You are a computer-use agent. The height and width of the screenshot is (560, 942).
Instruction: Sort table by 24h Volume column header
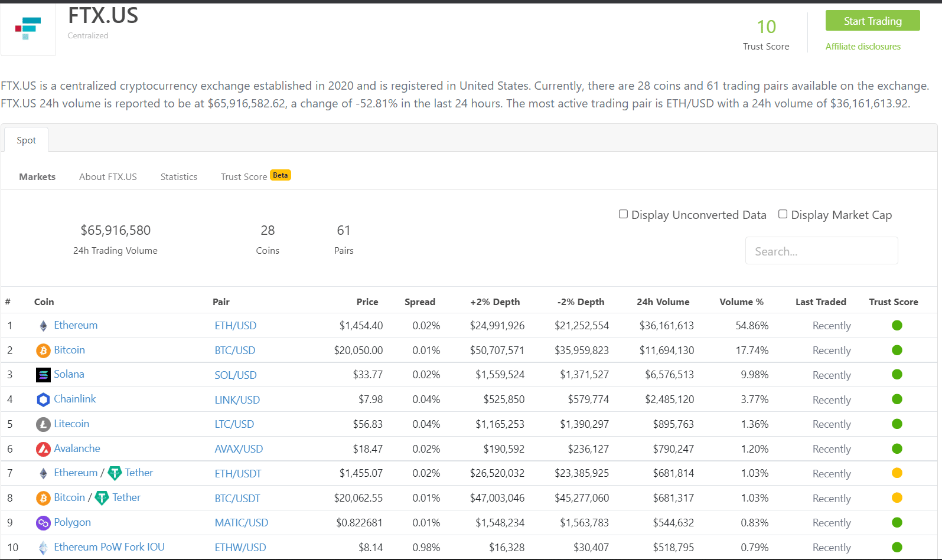point(663,302)
